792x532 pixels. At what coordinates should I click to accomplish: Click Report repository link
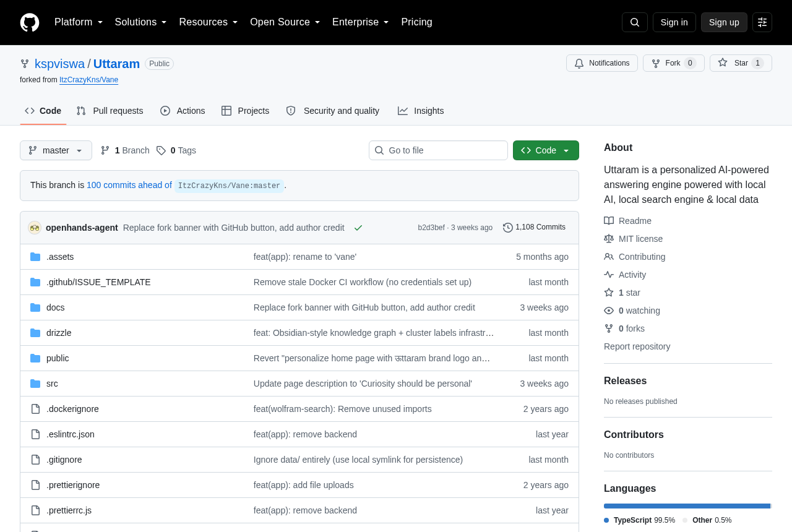coord(637,346)
